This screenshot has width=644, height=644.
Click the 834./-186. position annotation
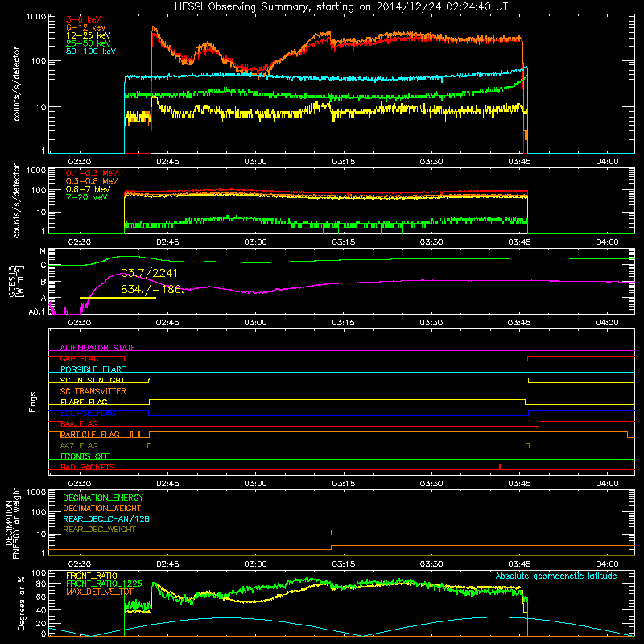tap(151, 289)
